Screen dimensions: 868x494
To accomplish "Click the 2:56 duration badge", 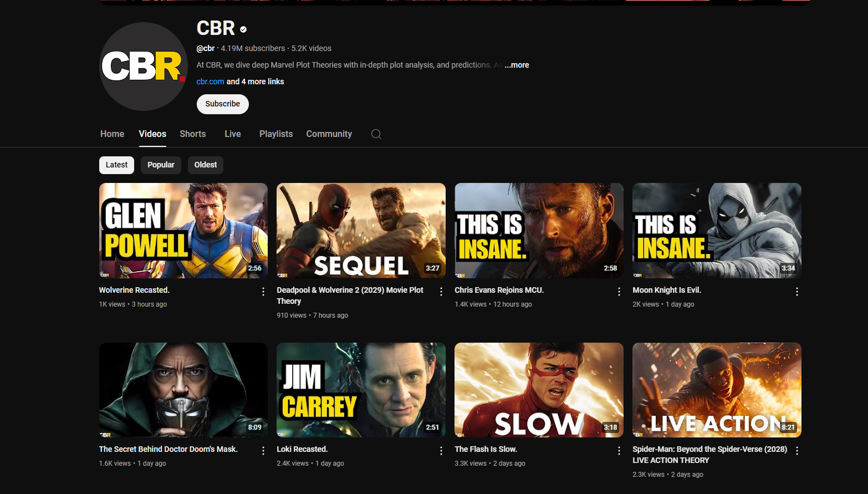I will click(x=255, y=268).
